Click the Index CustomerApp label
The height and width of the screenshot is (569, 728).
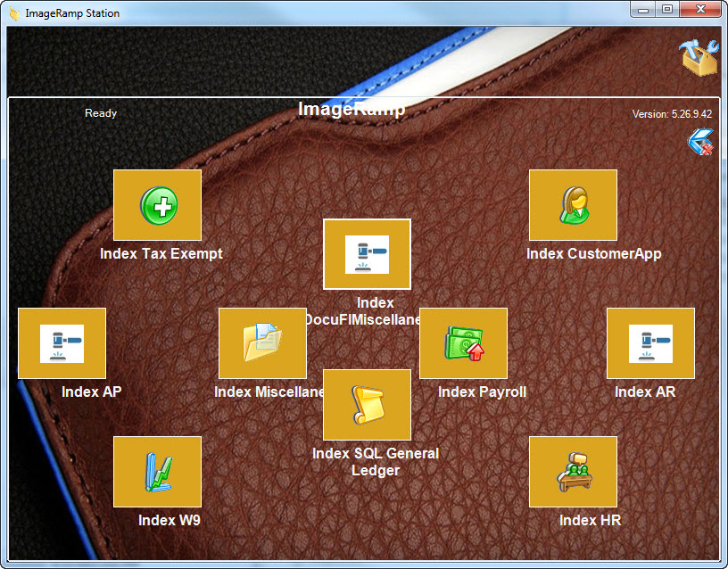pos(594,254)
